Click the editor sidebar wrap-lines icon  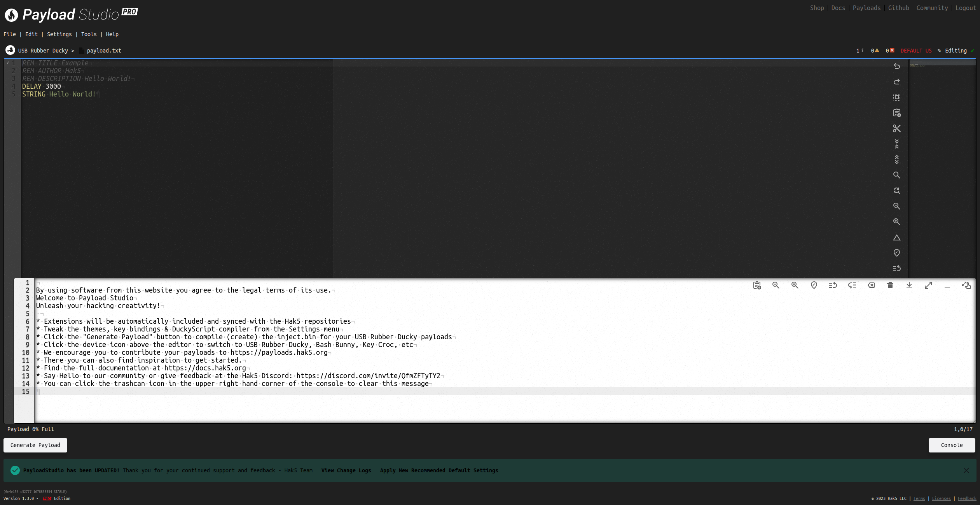[896, 268]
